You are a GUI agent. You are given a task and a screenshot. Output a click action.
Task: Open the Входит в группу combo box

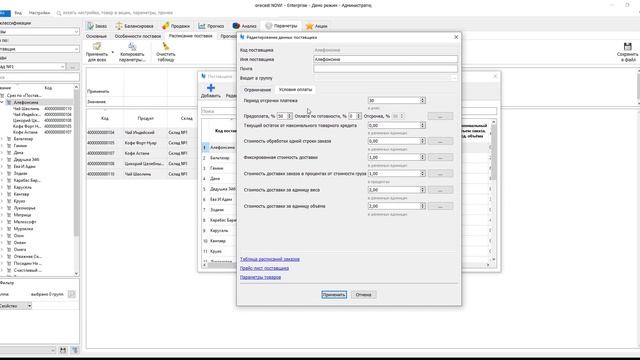[x=385, y=78]
